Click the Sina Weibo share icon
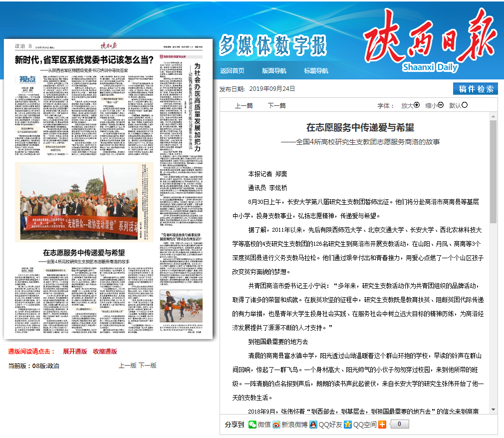Viewport: 504px width, 438px height. point(276,425)
